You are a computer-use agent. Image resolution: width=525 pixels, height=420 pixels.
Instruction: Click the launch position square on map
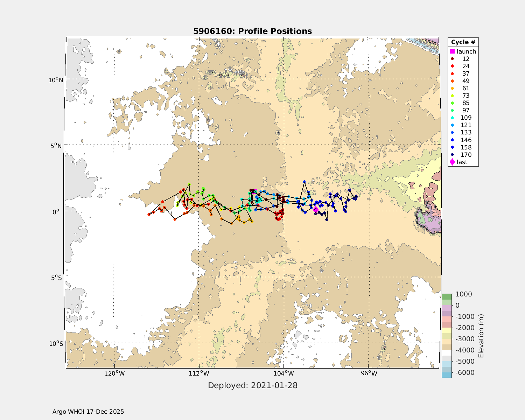pos(255,191)
